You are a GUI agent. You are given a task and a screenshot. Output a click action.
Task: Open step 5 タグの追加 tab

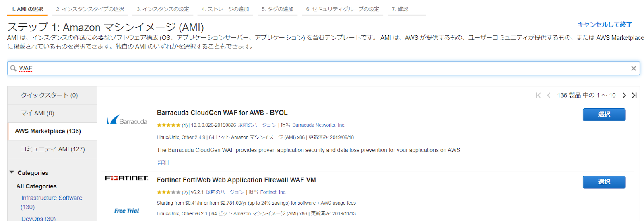click(x=278, y=9)
